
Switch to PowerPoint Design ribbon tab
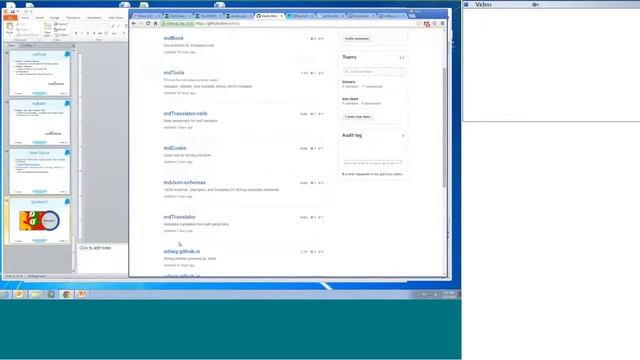(x=54, y=18)
